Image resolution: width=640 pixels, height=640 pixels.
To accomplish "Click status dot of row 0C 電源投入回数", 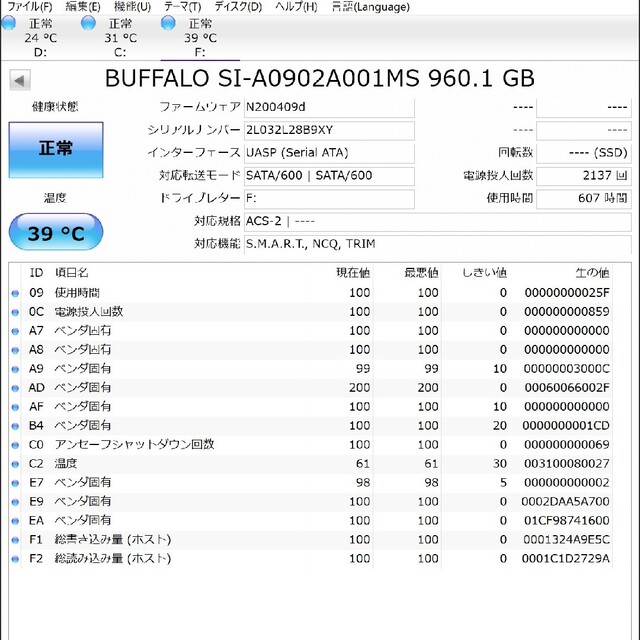I will point(15,313).
